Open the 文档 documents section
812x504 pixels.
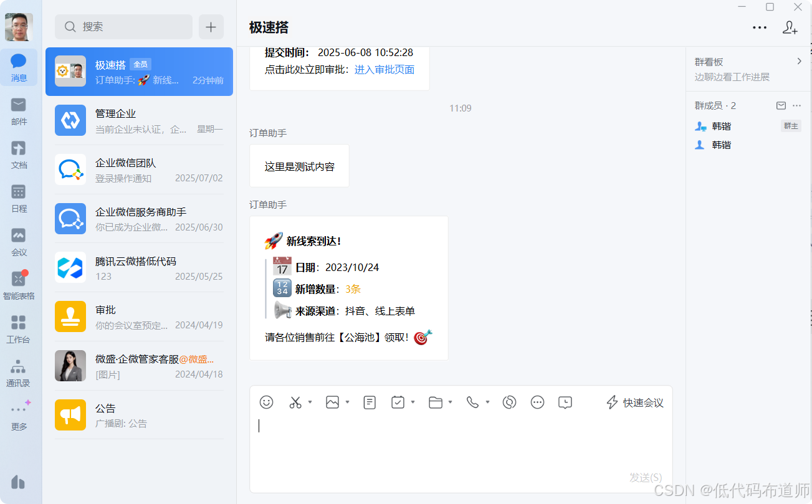pos(19,155)
